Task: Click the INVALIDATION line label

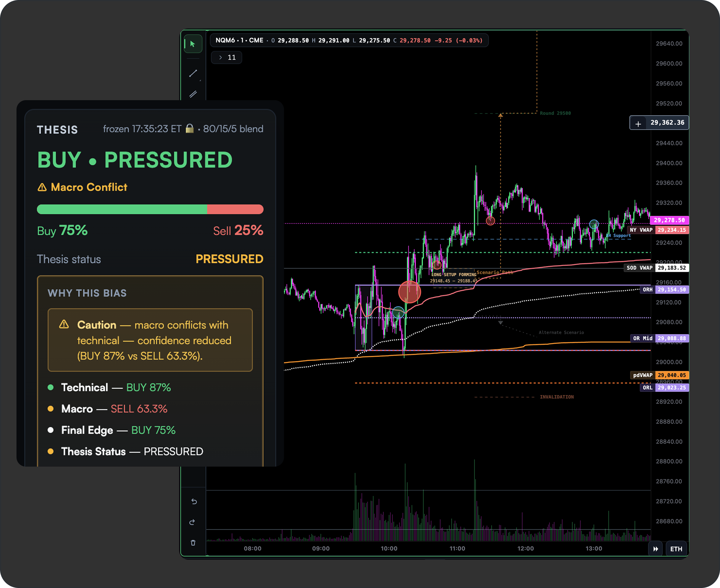Action: click(557, 397)
